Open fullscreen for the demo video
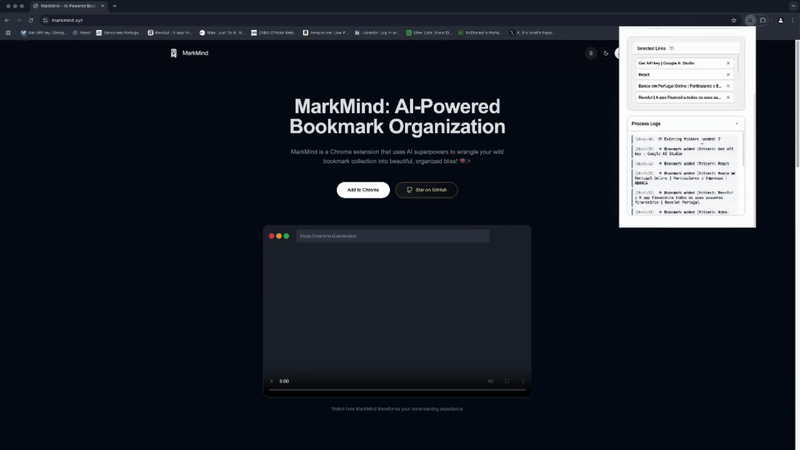800x450 pixels. click(x=507, y=381)
